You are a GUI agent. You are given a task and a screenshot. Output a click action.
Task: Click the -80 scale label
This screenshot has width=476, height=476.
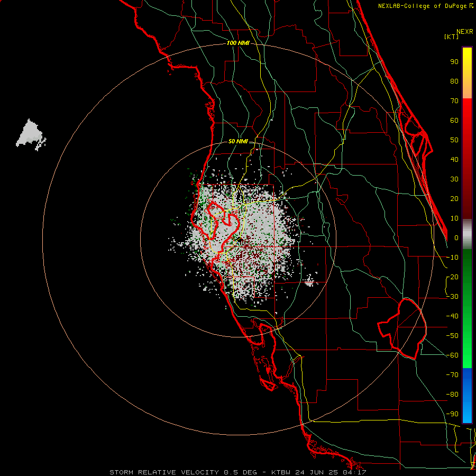[x=452, y=395]
